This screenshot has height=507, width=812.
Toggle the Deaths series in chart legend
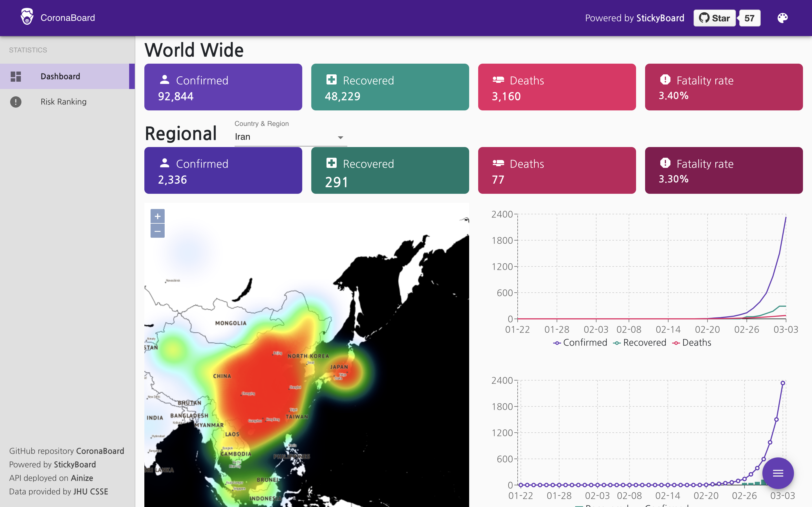click(x=692, y=343)
